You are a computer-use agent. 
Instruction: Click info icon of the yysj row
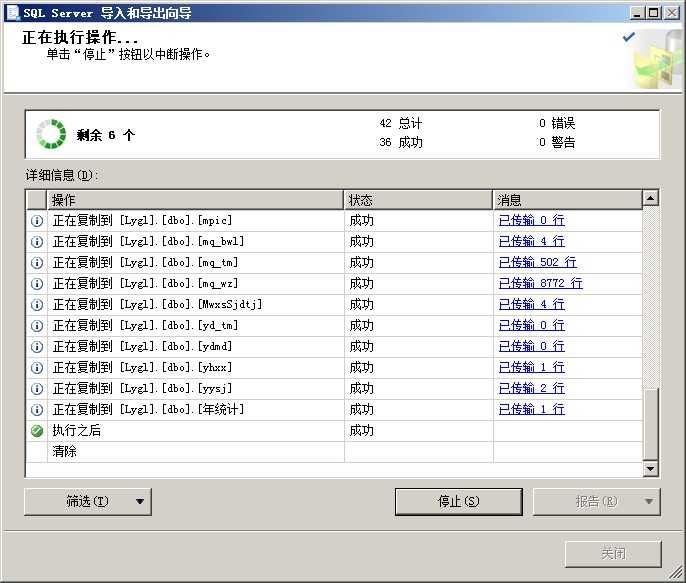click(37, 389)
